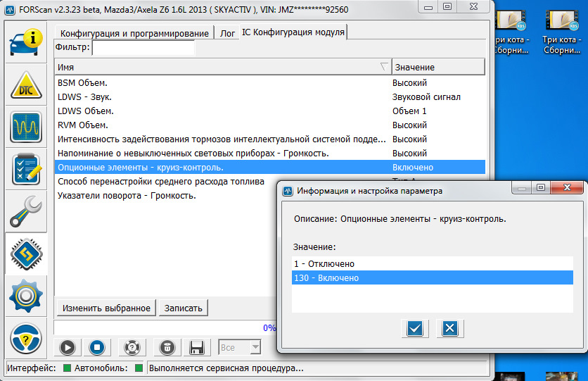Viewport: 588px width, 381px height.
Task: Open the 'Все' dropdown in bottom toolbar
Action: (x=239, y=348)
